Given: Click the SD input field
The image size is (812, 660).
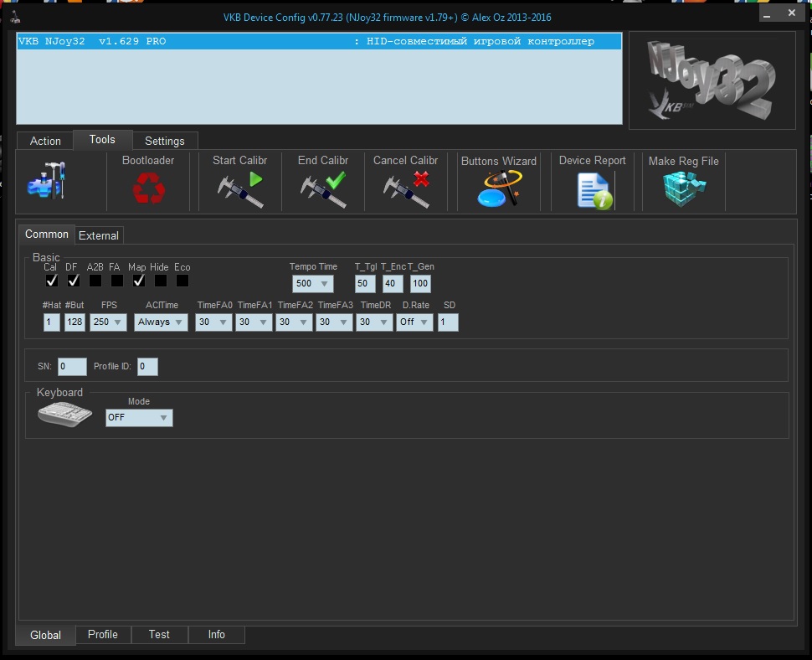Looking at the screenshot, I should pyautogui.click(x=448, y=322).
